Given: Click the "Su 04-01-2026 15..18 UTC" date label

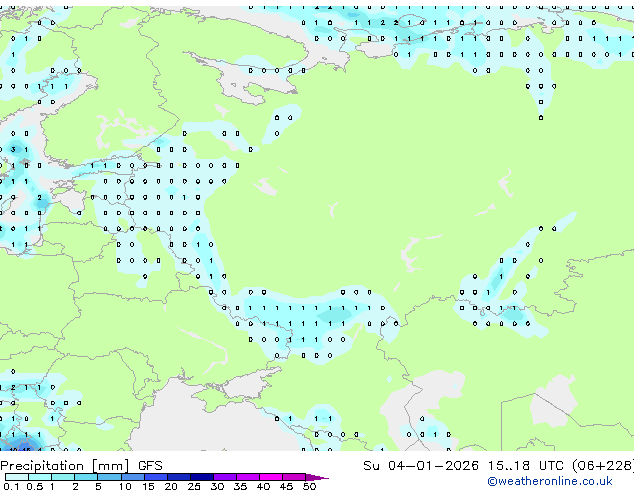Looking at the screenshot, I should pos(463,466).
